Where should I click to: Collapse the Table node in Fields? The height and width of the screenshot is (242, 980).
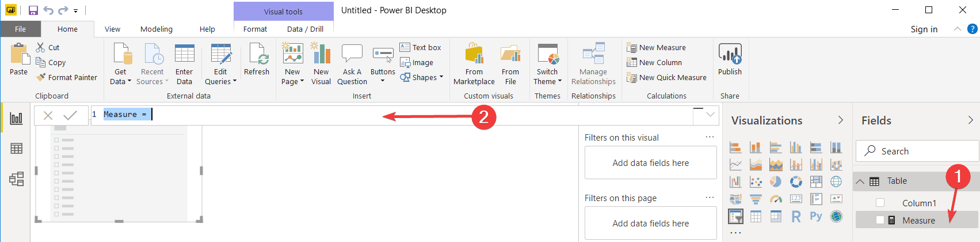click(860, 181)
